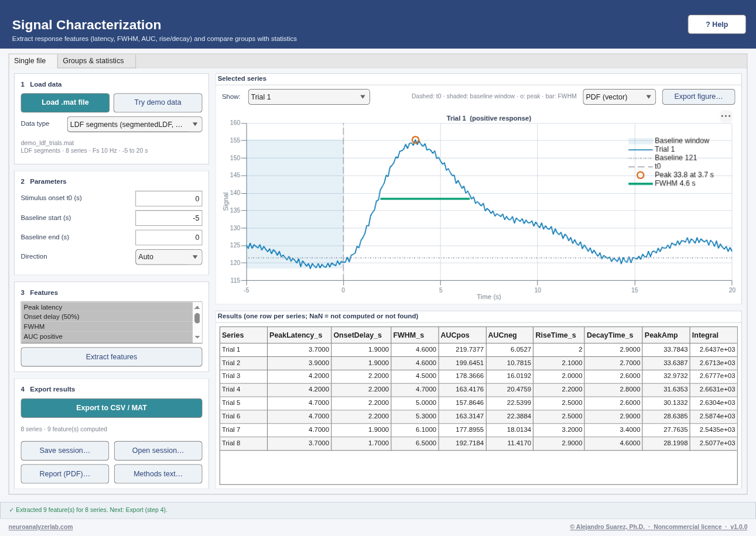This screenshot has height=536, width=756.
Task: Click Report (PDF)…
Action: [x=65, y=474]
